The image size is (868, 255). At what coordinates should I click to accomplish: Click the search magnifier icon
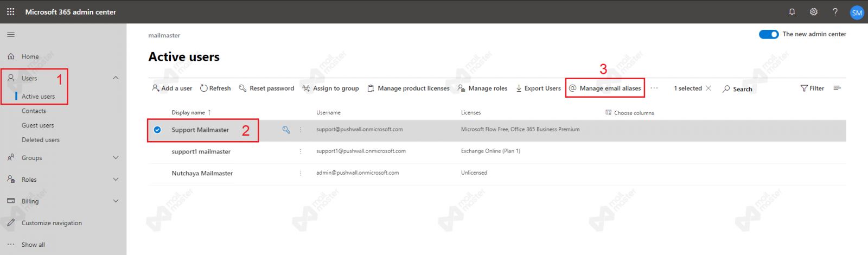coord(726,89)
